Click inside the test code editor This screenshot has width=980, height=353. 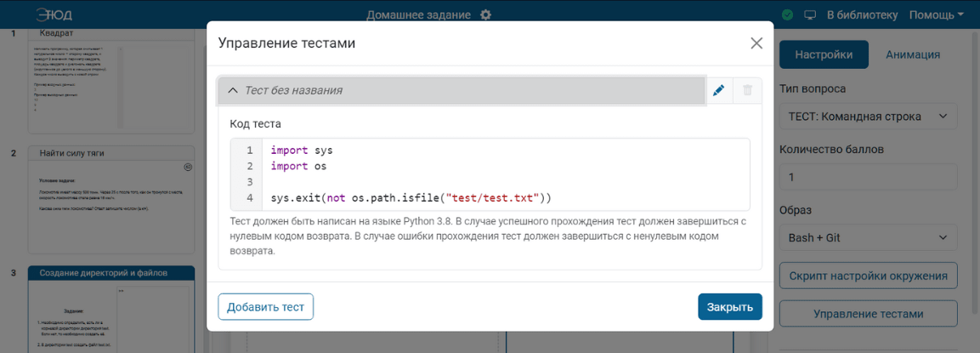pos(490,174)
